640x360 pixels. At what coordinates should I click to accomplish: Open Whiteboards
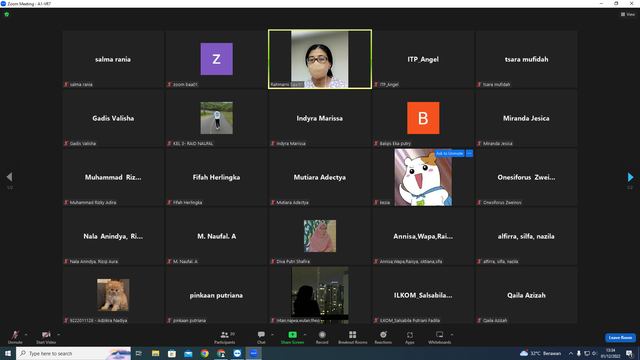click(439, 337)
